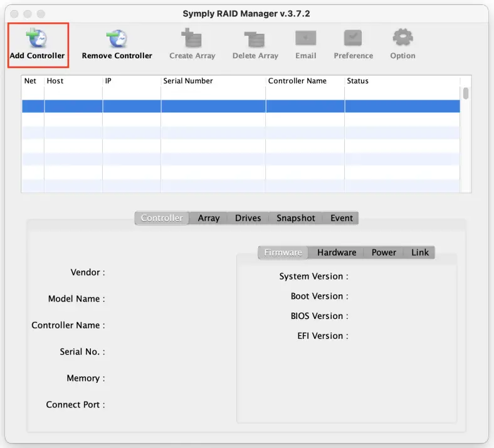Click the Delete Array text label
Screen dimensions: 494x448
click(x=255, y=56)
